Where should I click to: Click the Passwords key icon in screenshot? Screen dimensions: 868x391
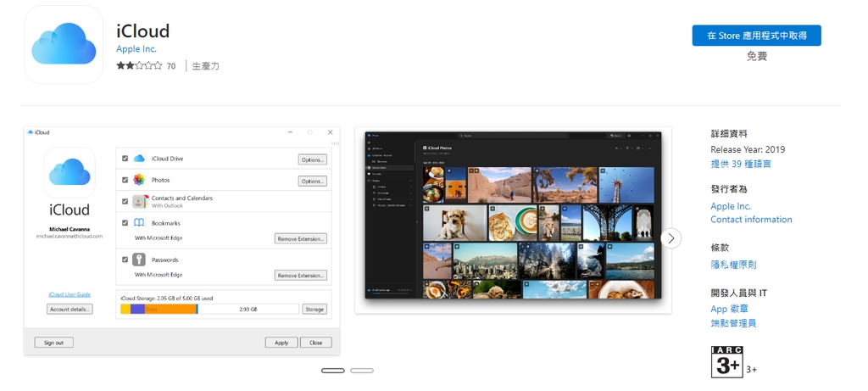[139, 260]
